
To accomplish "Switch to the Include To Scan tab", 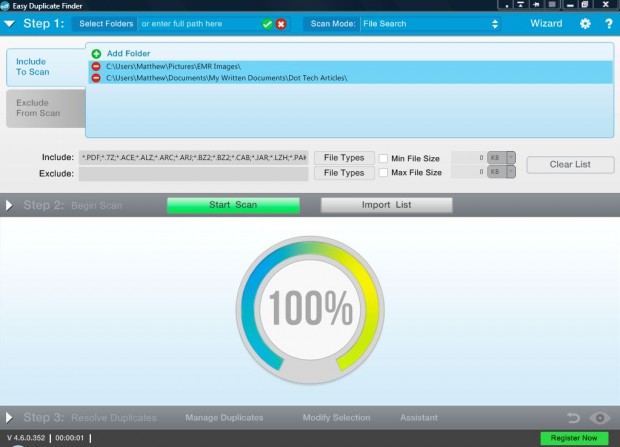I will (x=45, y=67).
